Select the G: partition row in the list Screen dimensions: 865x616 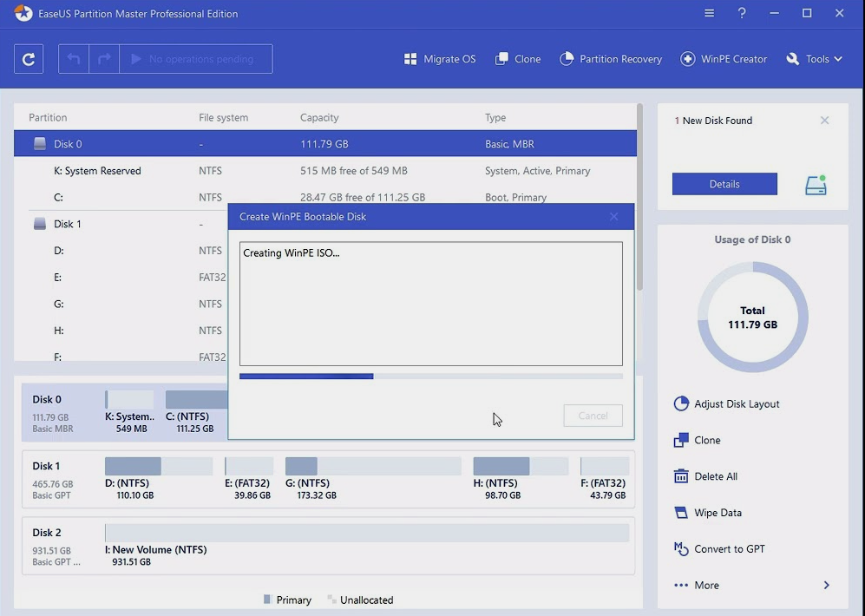coord(121,304)
